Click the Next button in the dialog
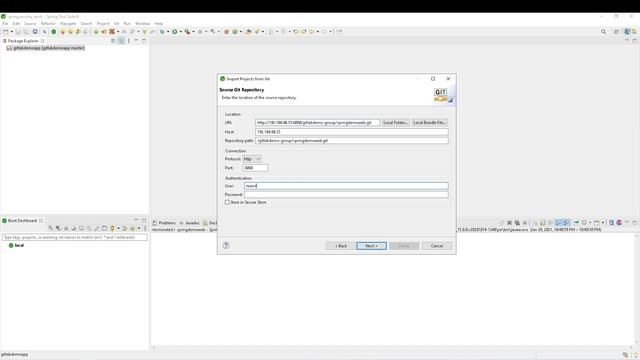Screen dimensions: 640x360 click(x=371, y=246)
